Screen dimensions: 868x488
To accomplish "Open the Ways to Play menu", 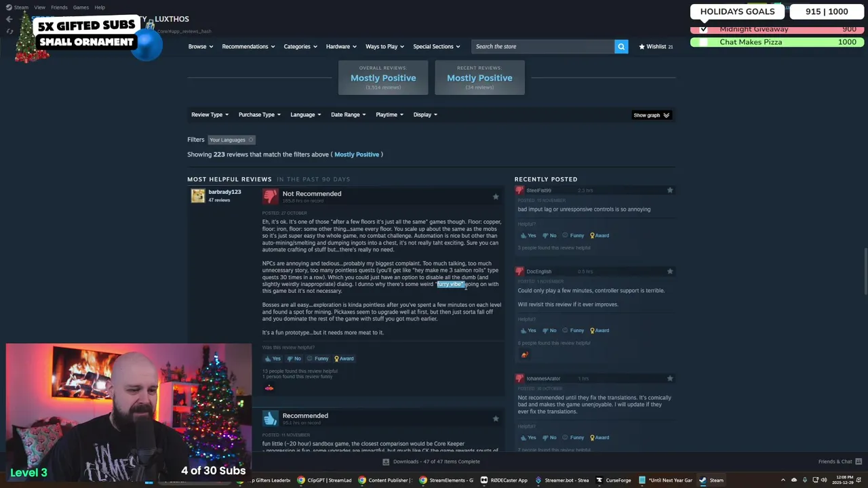I will click(385, 46).
